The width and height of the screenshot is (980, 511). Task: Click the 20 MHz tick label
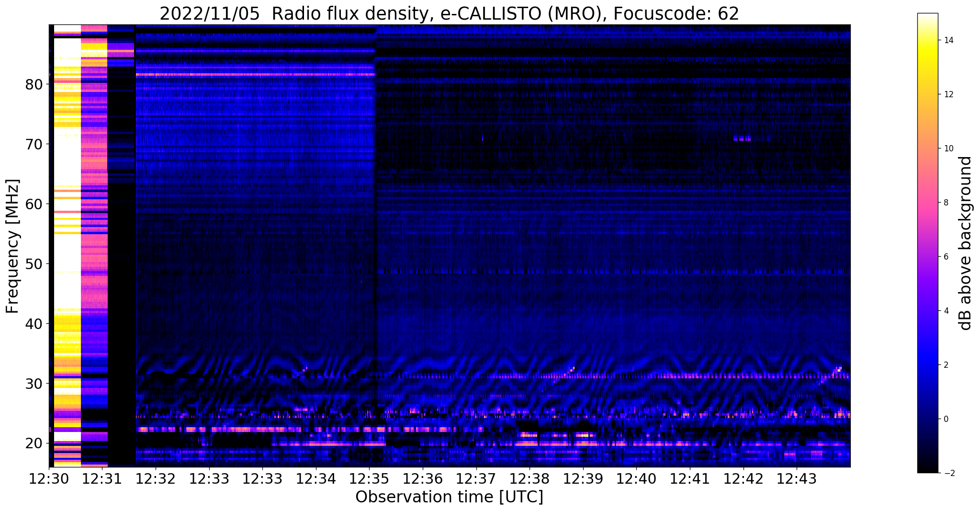click(34, 444)
